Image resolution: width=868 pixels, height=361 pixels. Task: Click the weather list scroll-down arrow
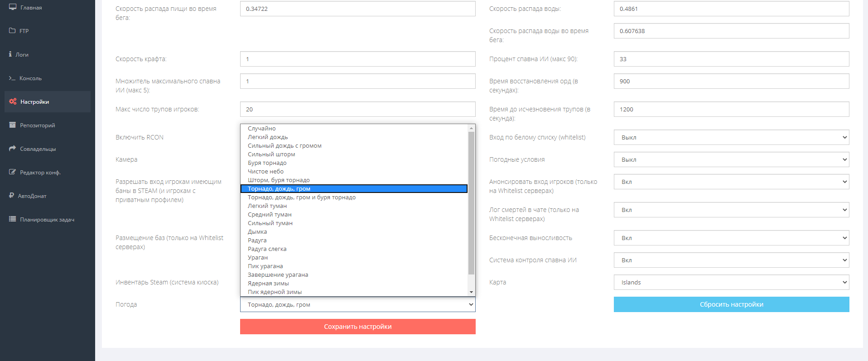pos(471,292)
